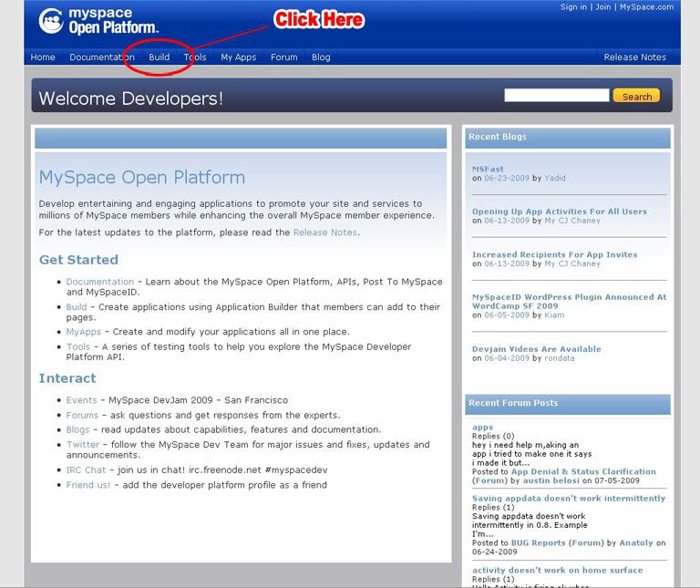The height and width of the screenshot is (588, 700).
Task: Click the yellow Search button
Action: click(636, 96)
